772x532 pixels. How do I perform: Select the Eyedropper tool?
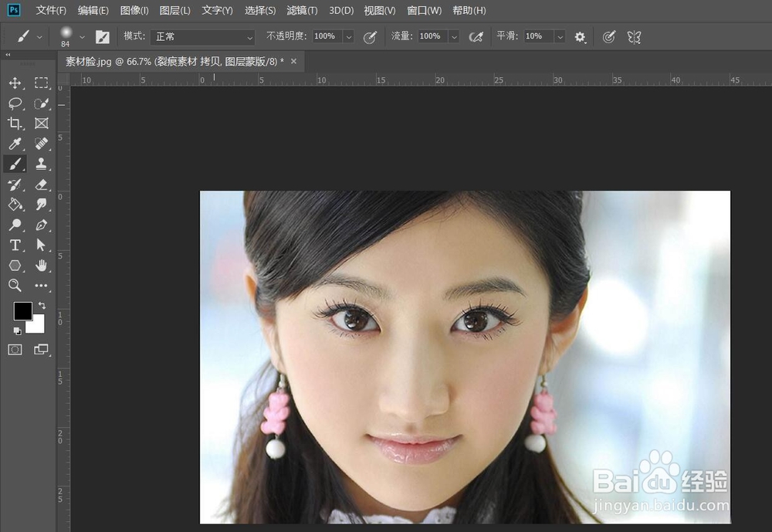tap(15, 144)
